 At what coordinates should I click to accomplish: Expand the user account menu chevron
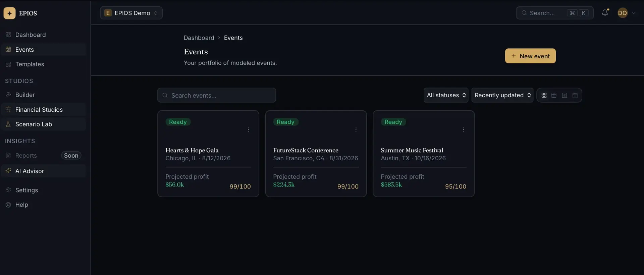(634, 13)
